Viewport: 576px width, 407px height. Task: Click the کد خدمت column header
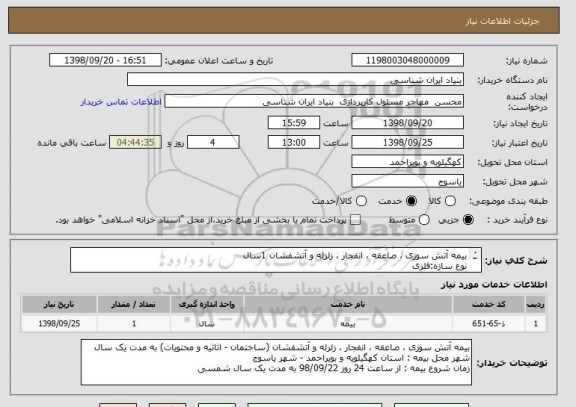(489, 305)
